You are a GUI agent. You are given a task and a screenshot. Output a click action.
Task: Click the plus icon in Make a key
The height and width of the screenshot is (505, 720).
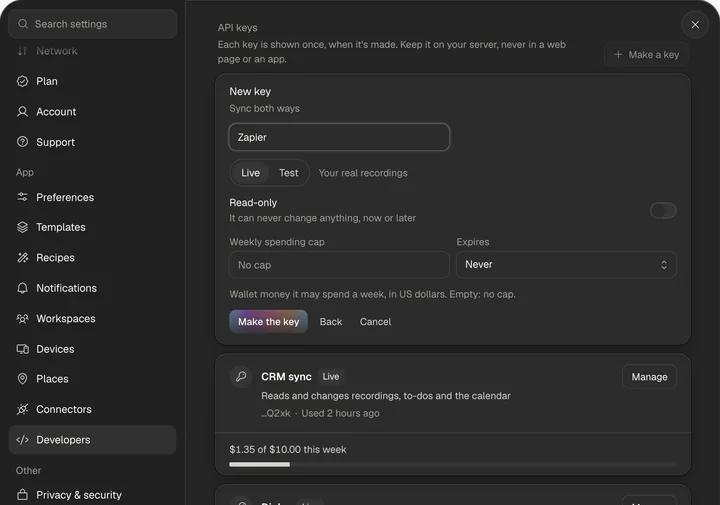pos(618,55)
